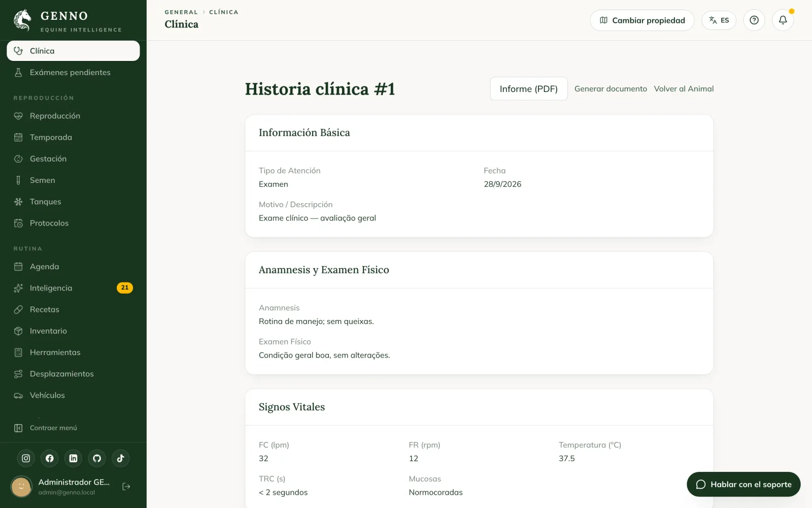Open Desplazamientos sidebar item
Screen dimensions: 812x508
[x=73, y=374]
